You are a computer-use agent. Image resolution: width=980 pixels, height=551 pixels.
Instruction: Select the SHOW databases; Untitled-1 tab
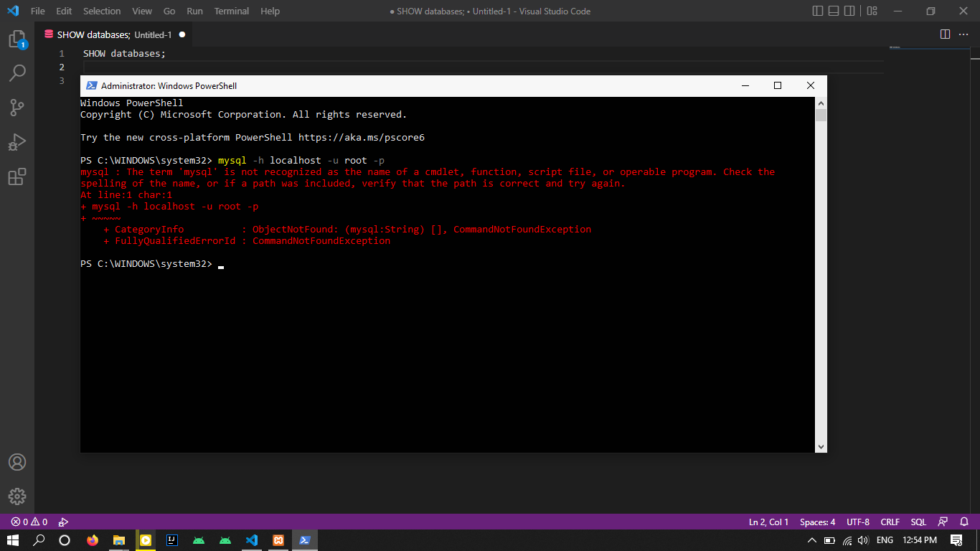point(113,34)
